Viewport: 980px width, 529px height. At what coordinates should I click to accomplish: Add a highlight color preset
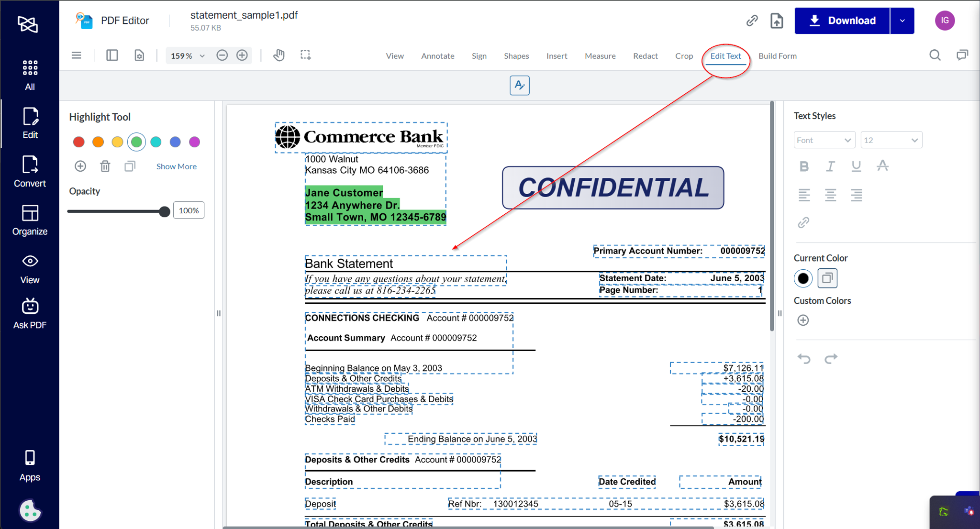[x=80, y=166]
